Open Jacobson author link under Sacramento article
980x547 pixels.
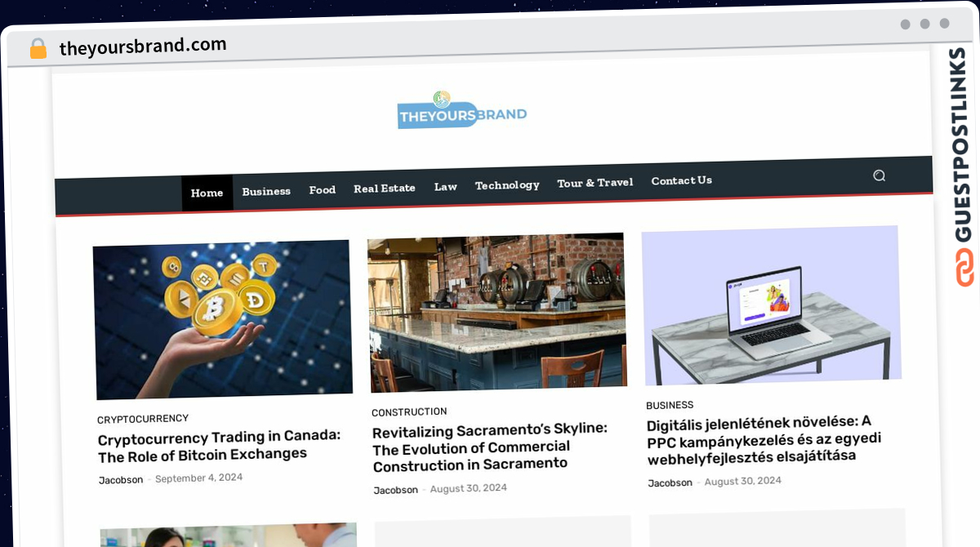point(396,490)
